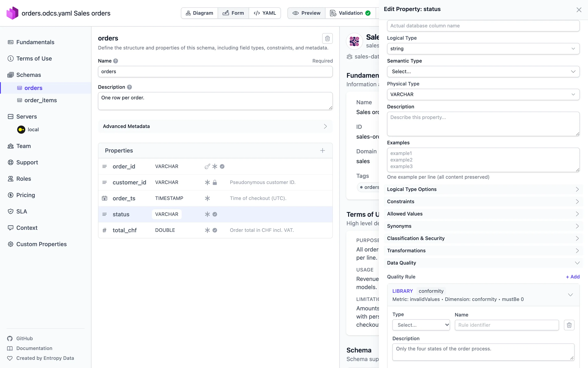Screen dimensions: 588x368
Task: Click the primary key icon on the order_id row
Action: tap(207, 166)
